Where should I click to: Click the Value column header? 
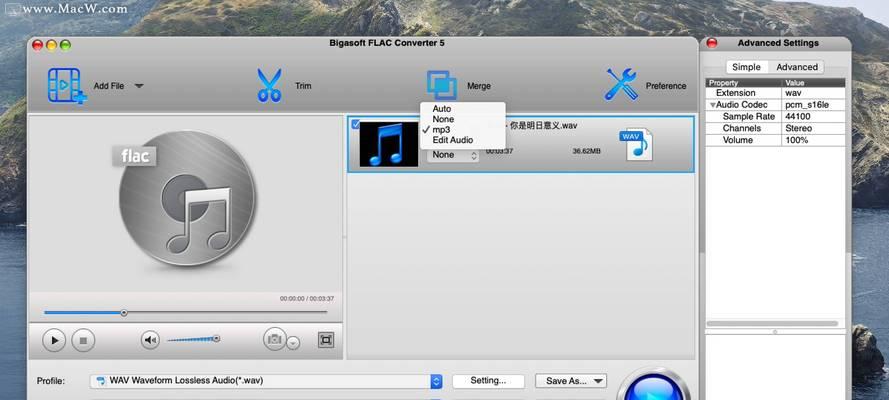(x=814, y=83)
